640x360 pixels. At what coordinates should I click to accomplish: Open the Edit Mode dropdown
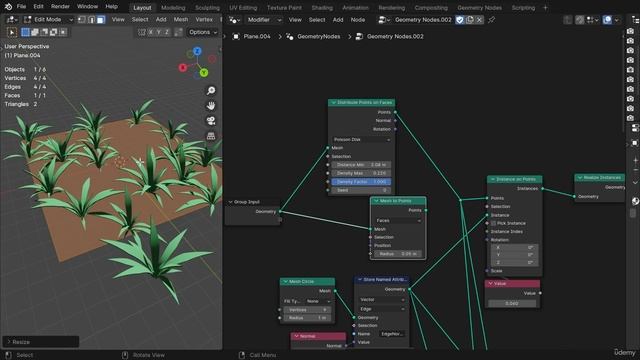click(x=48, y=20)
